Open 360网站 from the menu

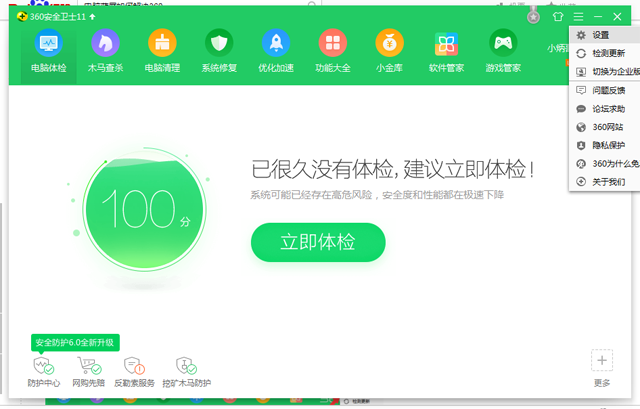coord(604,127)
